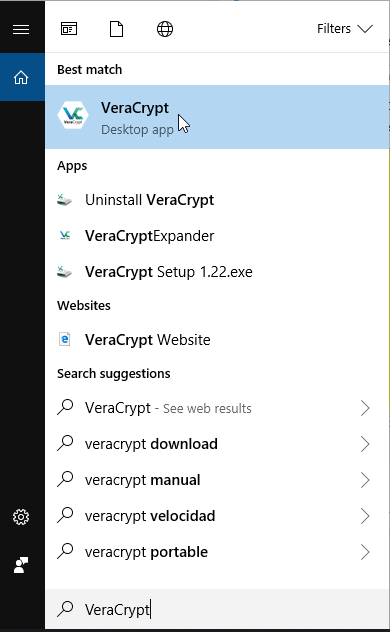The height and width of the screenshot is (632, 390).
Task: Run VeraCrypt Setup 1.22.exe
Action: coord(217,272)
